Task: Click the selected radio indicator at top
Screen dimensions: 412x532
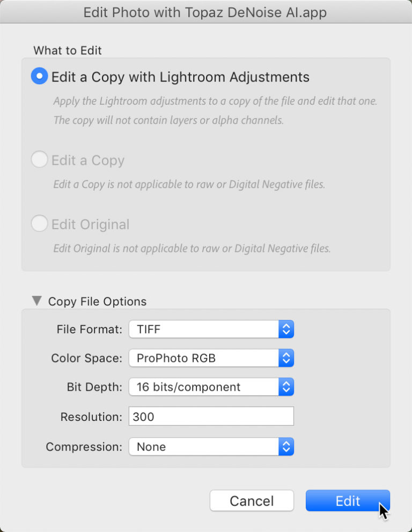Action: (39, 76)
